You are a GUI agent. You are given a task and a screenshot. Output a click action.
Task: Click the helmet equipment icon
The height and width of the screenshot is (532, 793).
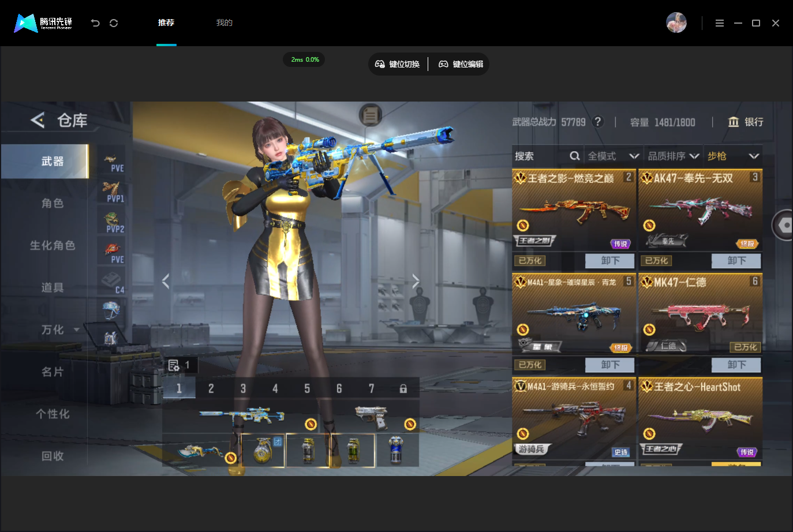click(x=111, y=310)
